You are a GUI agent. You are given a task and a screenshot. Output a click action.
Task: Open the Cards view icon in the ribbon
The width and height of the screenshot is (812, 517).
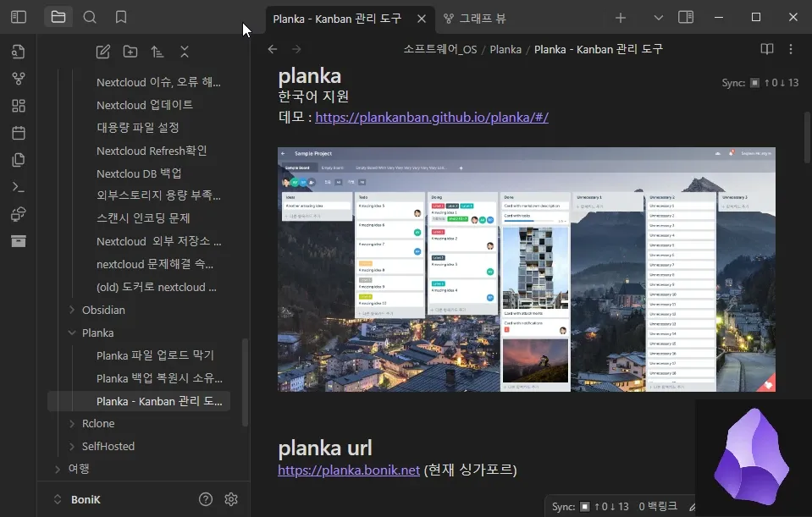point(19,105)
